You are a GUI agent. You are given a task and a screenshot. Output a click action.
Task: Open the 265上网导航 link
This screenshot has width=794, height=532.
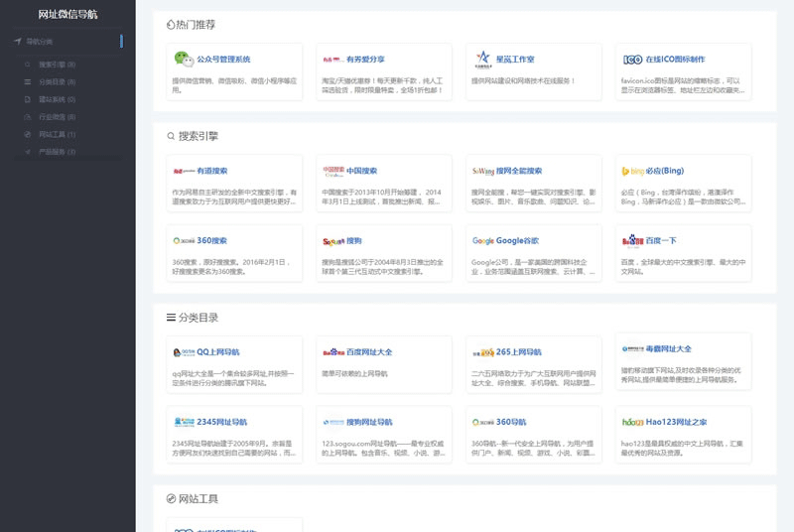point(519,351)
